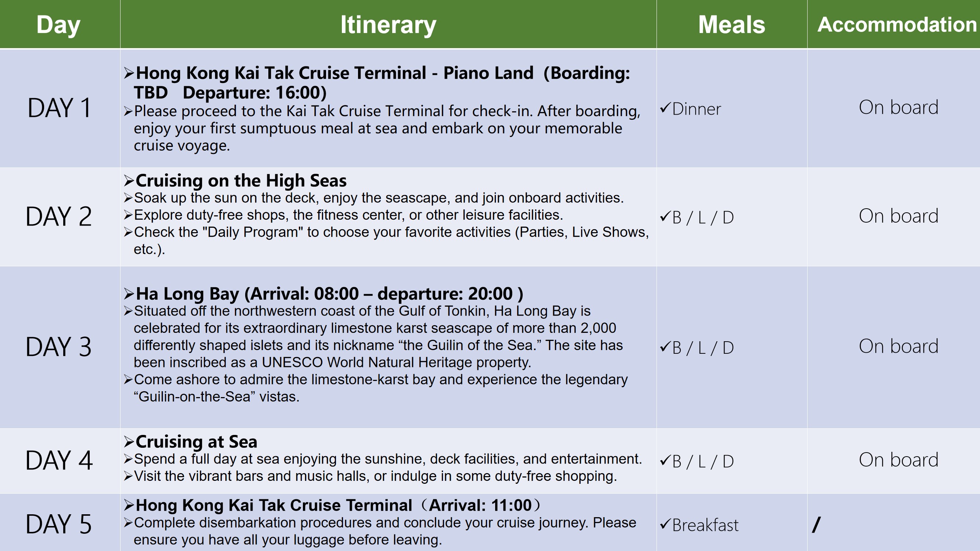Viewport: 980px width, 551px height.
Task: Click the checkmark next to Breakfast
Action: [665, 525]
